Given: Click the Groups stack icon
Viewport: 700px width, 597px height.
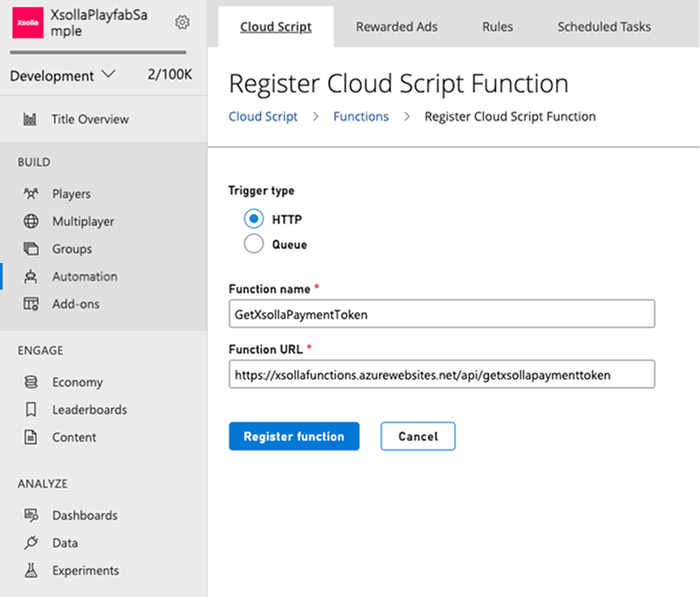Looking at the screenshot, I should pyautogui.click(x=31, y=249).
